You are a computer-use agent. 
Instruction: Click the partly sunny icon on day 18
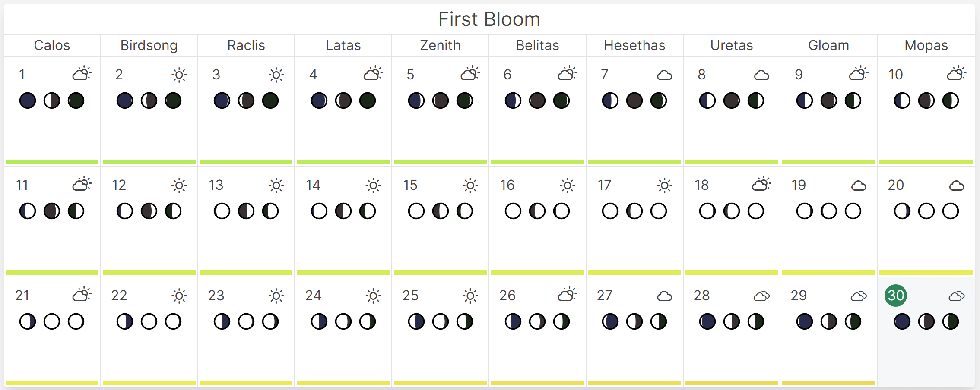(761, 185)
